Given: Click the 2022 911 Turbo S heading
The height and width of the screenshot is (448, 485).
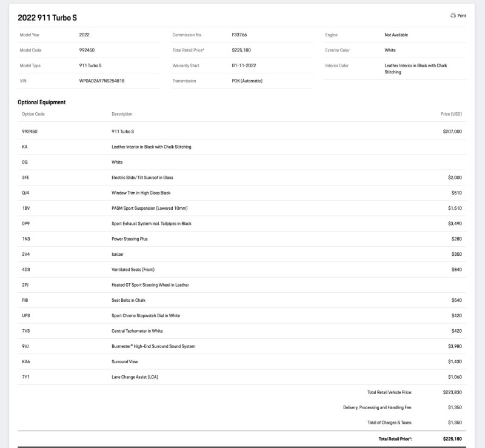Looking at the screenshot, I should 47,18.
